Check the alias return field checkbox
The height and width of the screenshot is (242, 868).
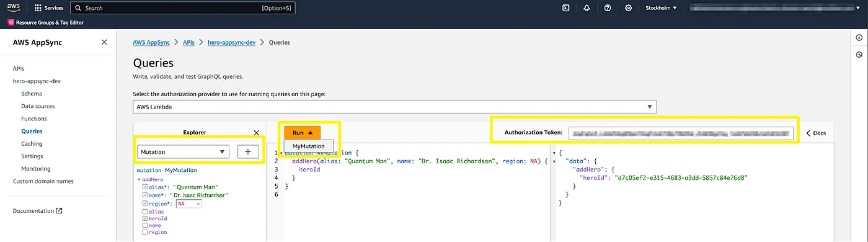point(144,212)
